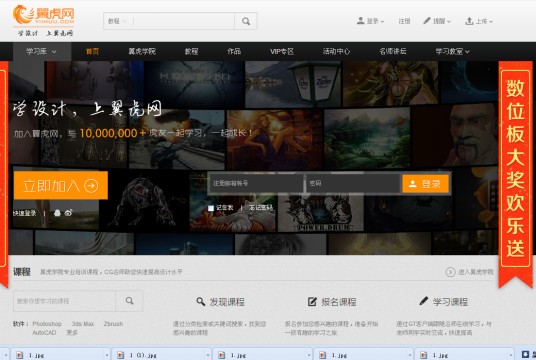Open the 名师讲坛 nav item
This screenshot has width=536, height=360.
click(393, 51)
